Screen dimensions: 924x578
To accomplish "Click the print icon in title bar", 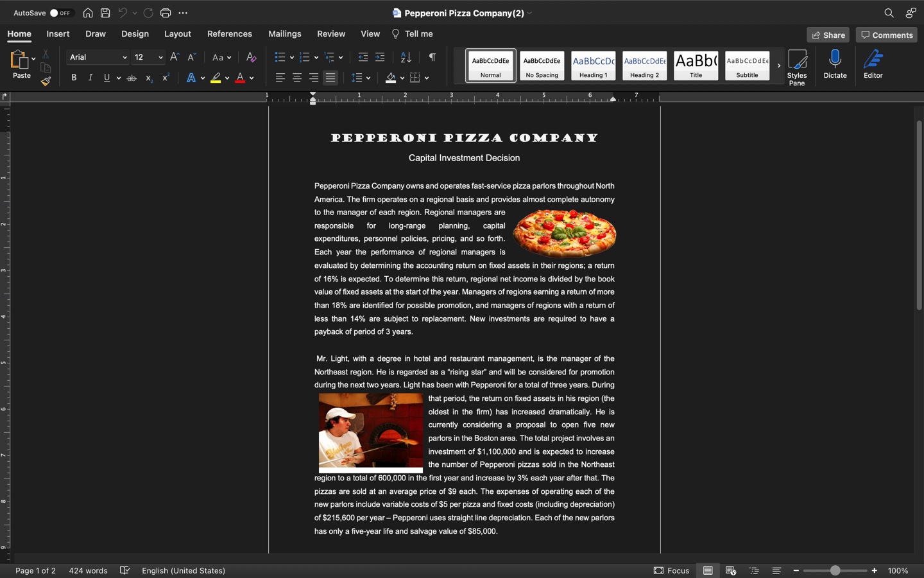I will tap(166, 13).
